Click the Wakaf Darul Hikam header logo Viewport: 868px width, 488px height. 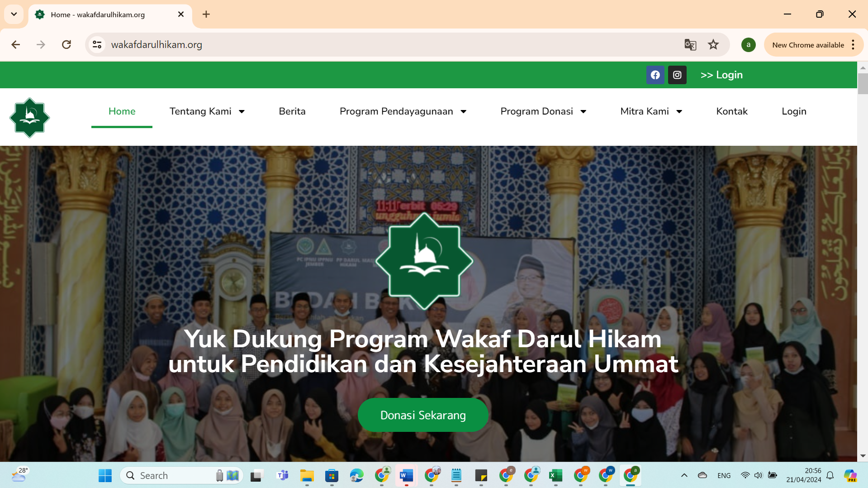click(x=30, y=118)
